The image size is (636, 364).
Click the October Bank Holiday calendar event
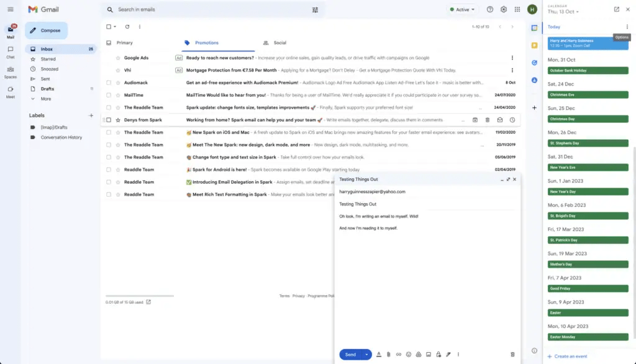(588, 70)
